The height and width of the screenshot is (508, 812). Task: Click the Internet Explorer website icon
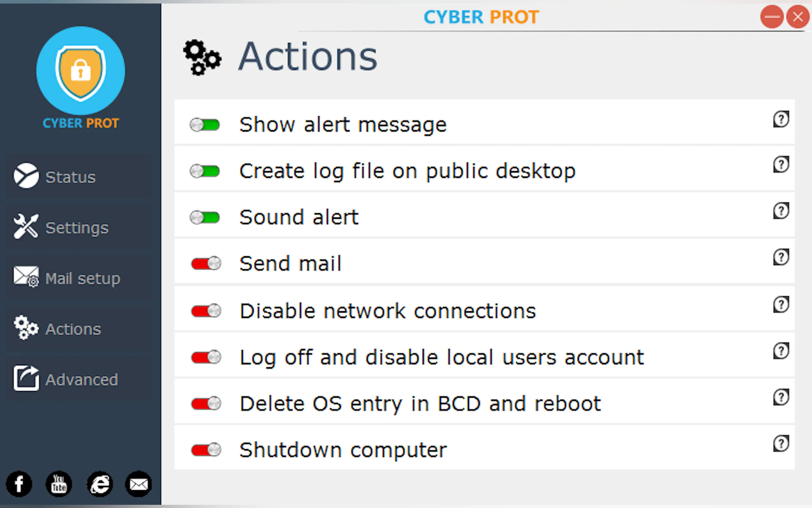tap(99, 484)
